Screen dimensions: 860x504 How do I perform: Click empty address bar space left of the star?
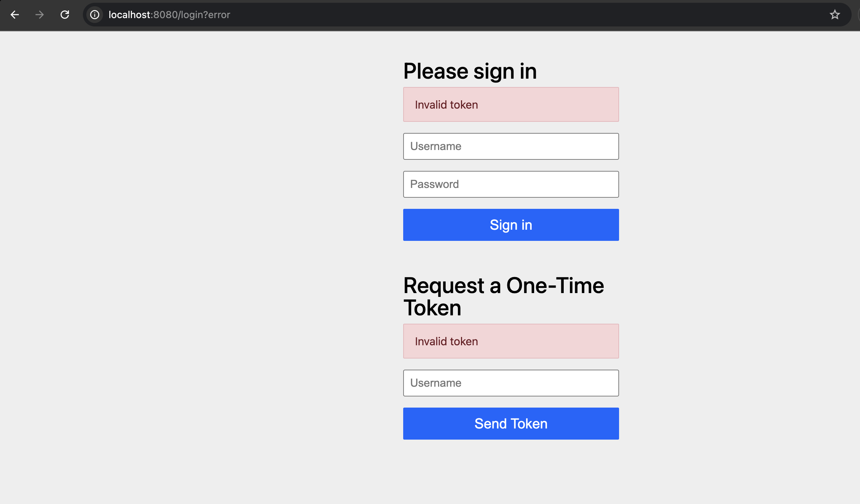[x=522, y=15]
